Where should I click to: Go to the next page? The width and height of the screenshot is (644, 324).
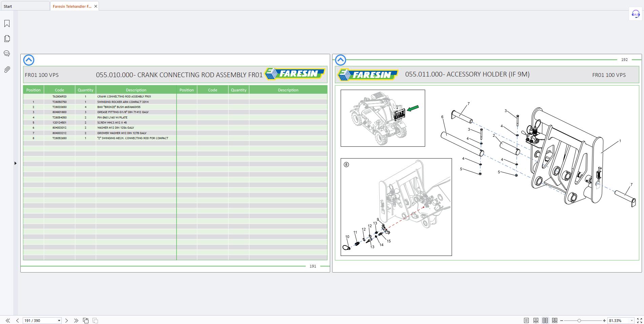[66, 320]
